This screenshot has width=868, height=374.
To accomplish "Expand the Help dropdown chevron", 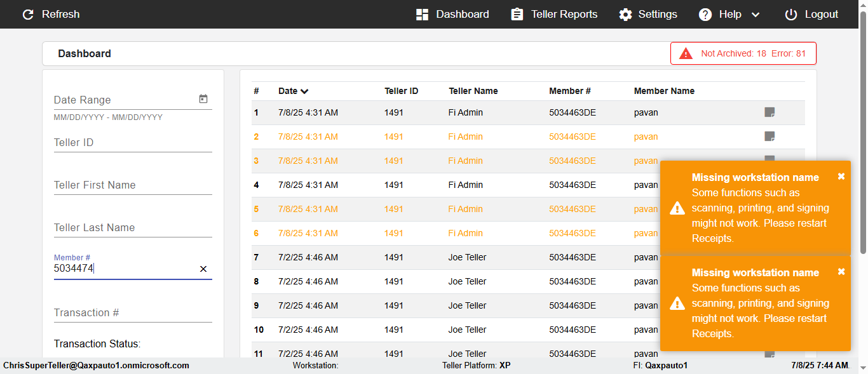I will pyautogui.click(x=756, y=15).
